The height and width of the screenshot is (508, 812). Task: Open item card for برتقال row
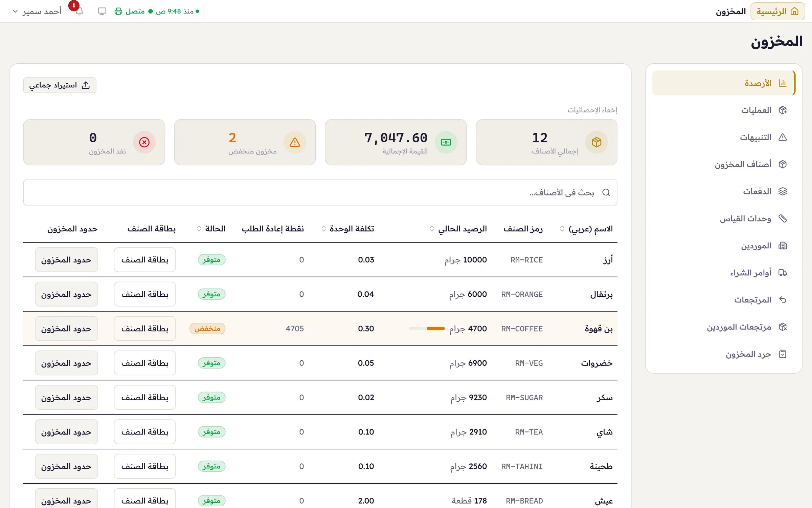pyautogui.click(x=145, y=294)
